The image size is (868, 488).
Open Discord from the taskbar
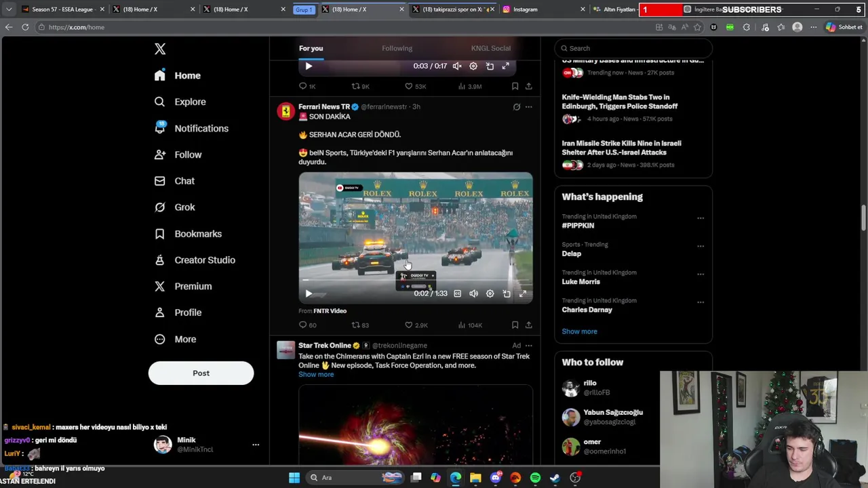pyautogui.click(x=496, y=478)
